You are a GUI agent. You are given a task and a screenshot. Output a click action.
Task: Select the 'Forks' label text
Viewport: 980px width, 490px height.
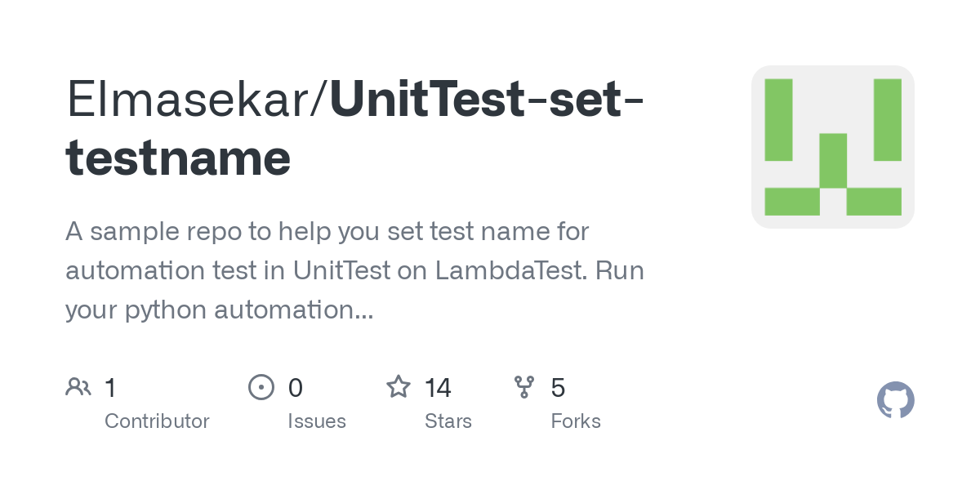pyautogui.click(x=576, y=421)
